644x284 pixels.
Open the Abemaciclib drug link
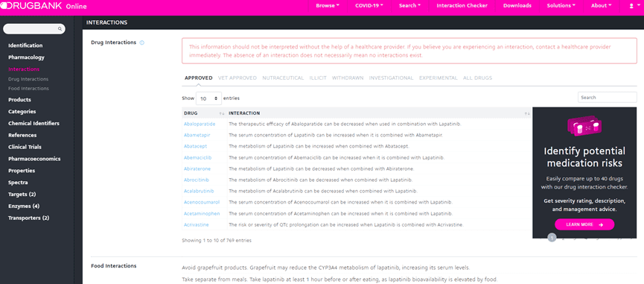(x=197, y=157)
